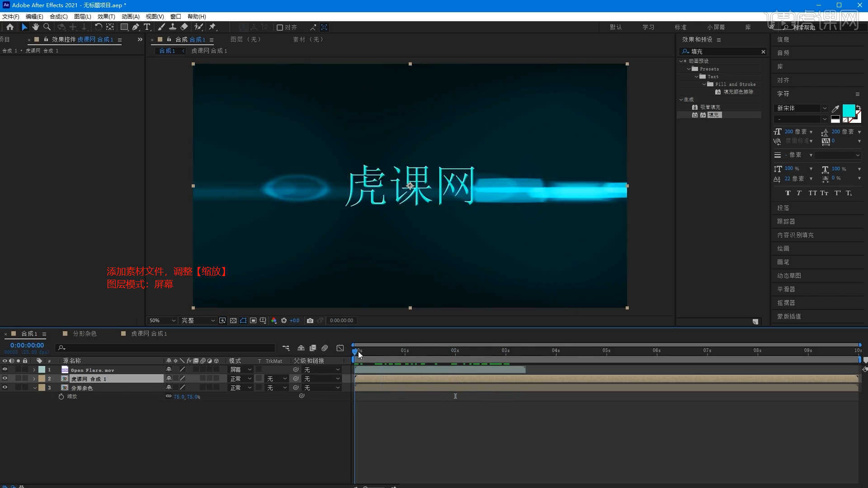The image size is (868, 488).
Task: Open the 屏幕 blending mode dropdown
Action: (x=241, y=370)
